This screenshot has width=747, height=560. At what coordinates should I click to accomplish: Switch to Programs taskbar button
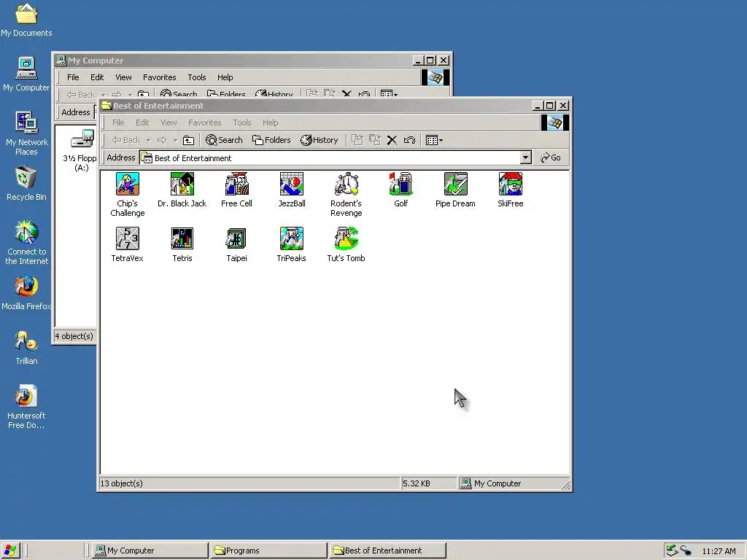268,551
